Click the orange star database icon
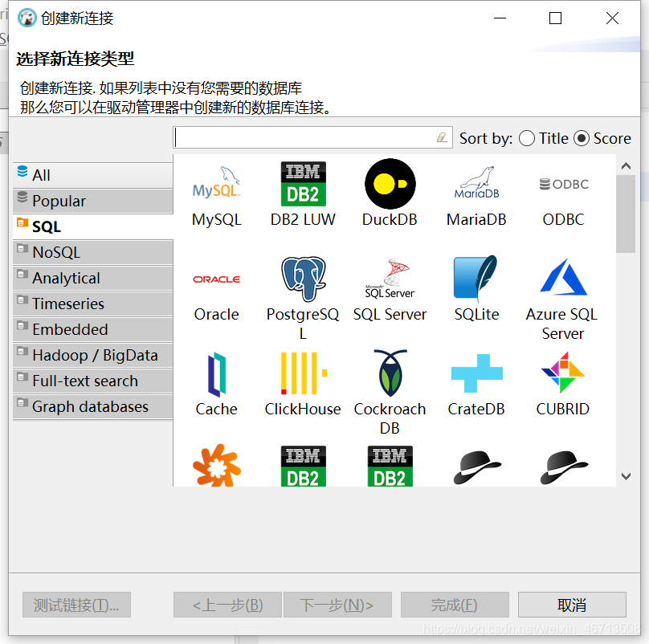This screenshot has width=649, height=644. (x=217, y=465)
